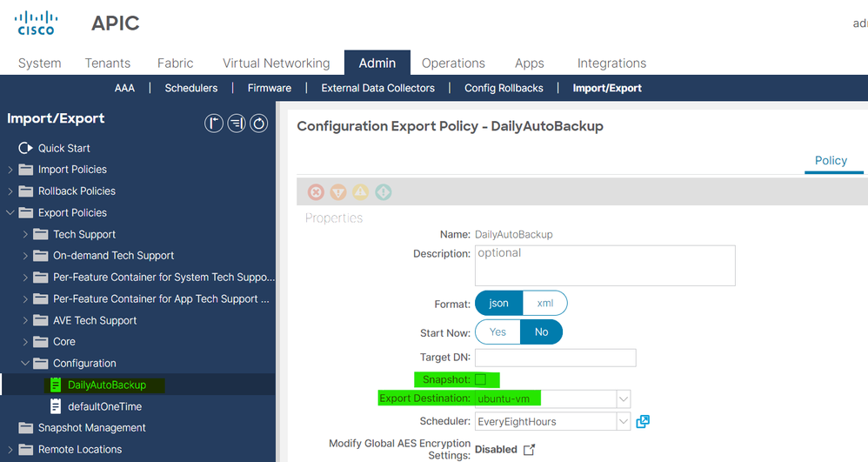Open the Apps menu
Viewport: 868px width, 462px height.
click(x=529, y=64)
